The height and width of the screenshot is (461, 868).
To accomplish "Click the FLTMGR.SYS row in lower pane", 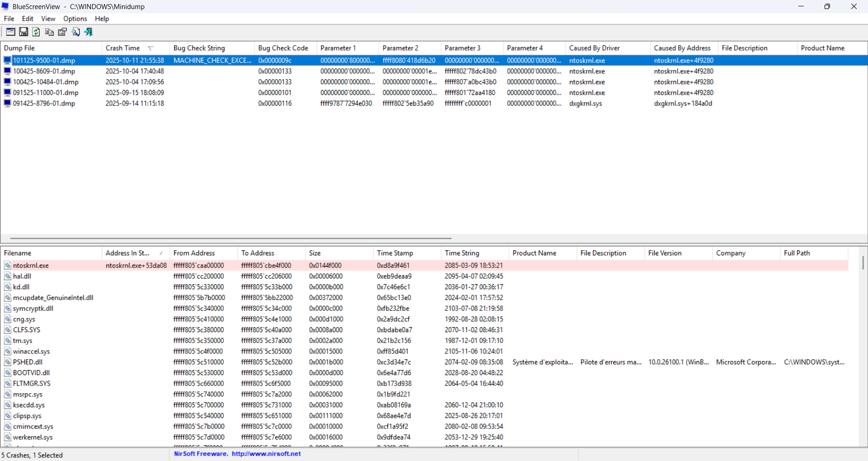I will 32,383.
